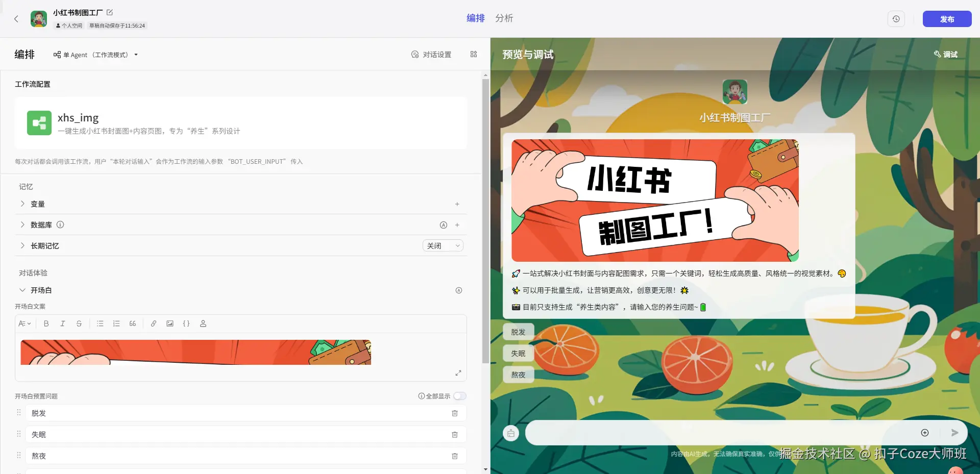
Task: Click the bot avatar in preview
Action: (x=735, y=92)
